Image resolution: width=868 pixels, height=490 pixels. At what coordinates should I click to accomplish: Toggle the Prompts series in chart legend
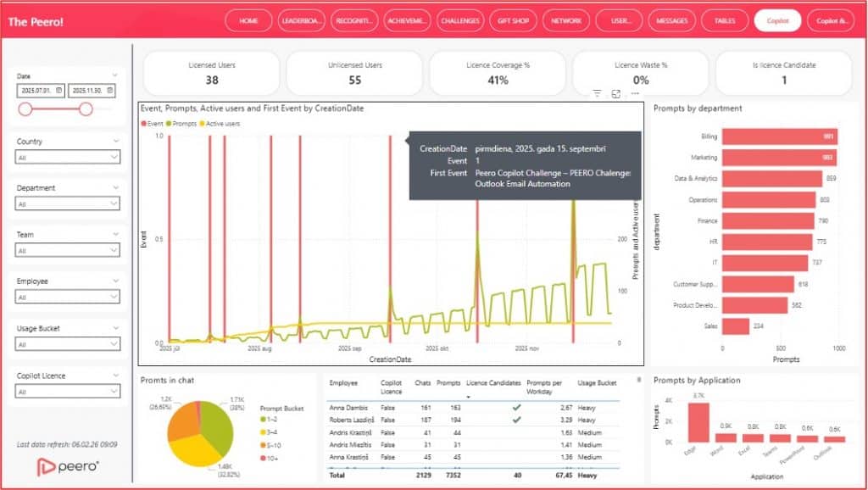coord(181,124)
